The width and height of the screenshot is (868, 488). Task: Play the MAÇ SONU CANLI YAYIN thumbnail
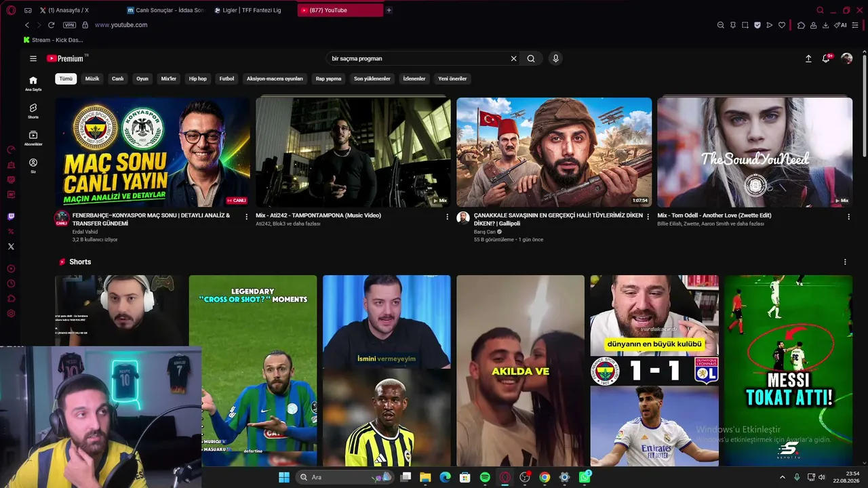click(x=153, y=152)
